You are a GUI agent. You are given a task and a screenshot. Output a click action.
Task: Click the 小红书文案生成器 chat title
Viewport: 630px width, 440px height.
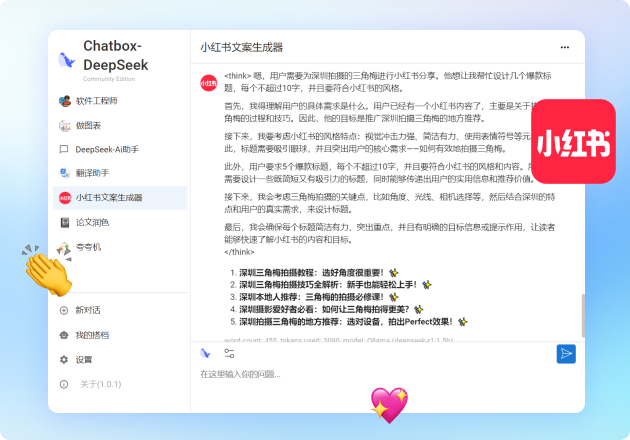(x=241, y=47)
